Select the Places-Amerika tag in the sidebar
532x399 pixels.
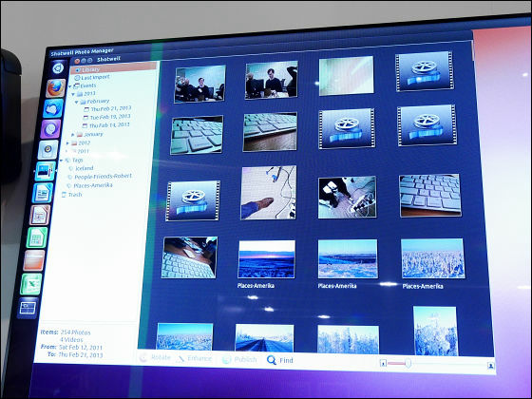pos(93,185)
